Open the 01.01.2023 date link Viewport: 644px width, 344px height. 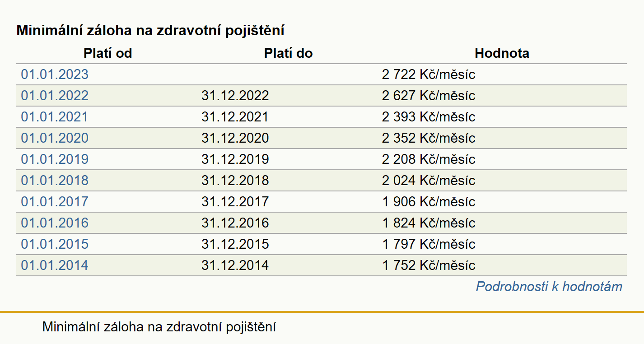click(55, 74)
